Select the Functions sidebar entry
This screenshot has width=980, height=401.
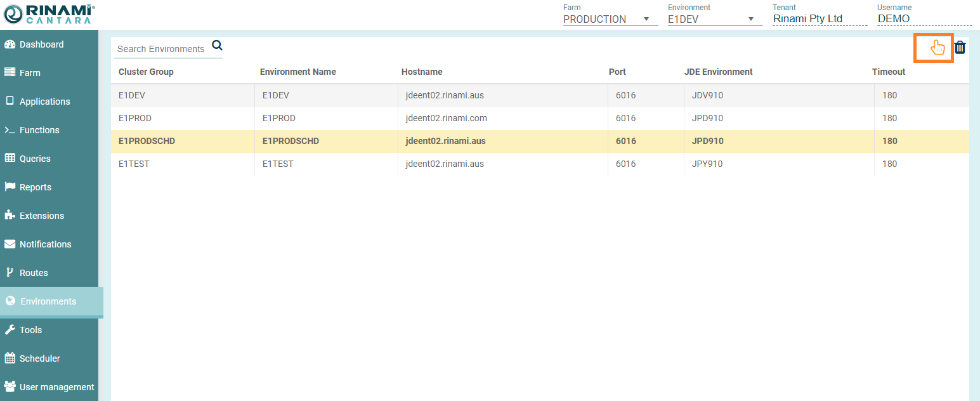pos(39,130)
